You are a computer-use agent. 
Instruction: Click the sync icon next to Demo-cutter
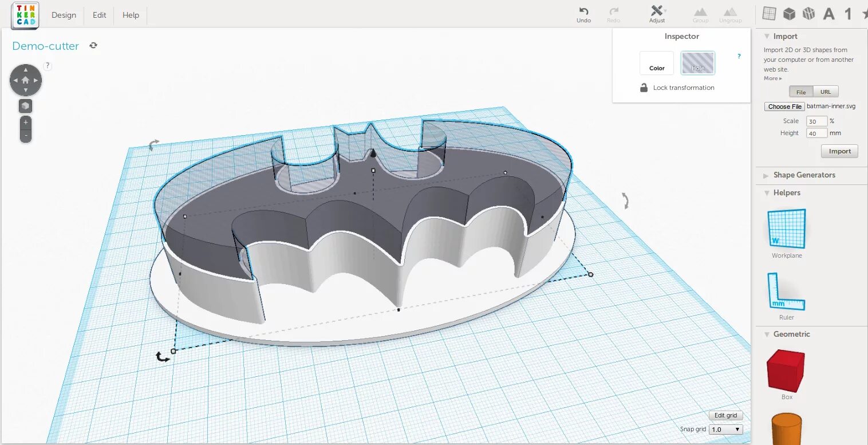click(x=93, y=45)
